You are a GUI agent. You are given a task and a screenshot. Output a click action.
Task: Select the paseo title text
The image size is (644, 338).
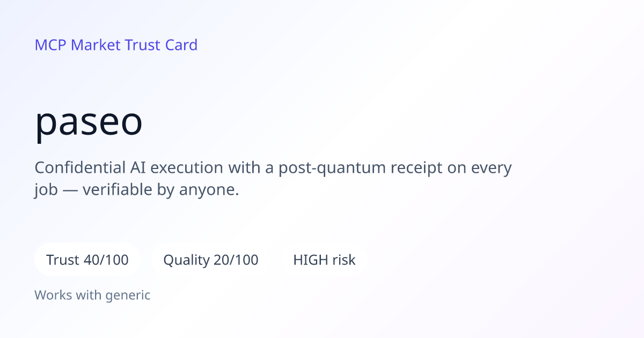click(89, 123)
